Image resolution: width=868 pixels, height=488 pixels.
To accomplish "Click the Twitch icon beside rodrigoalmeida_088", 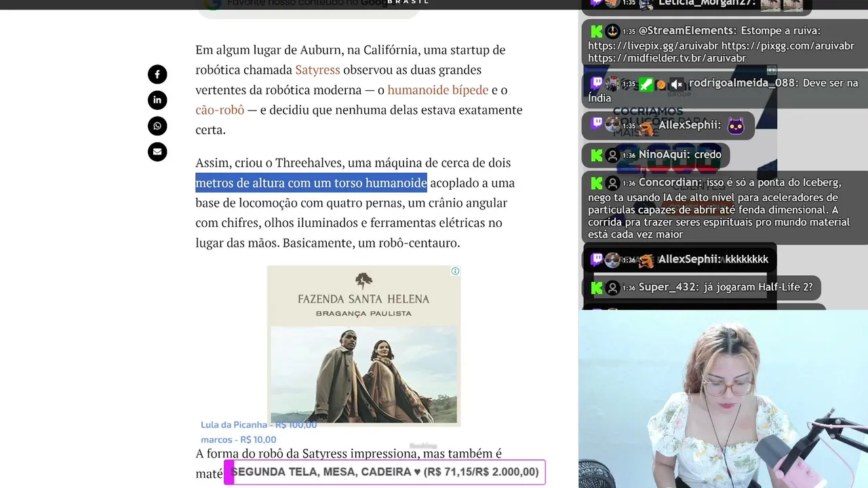I will [x=596, y=83].
